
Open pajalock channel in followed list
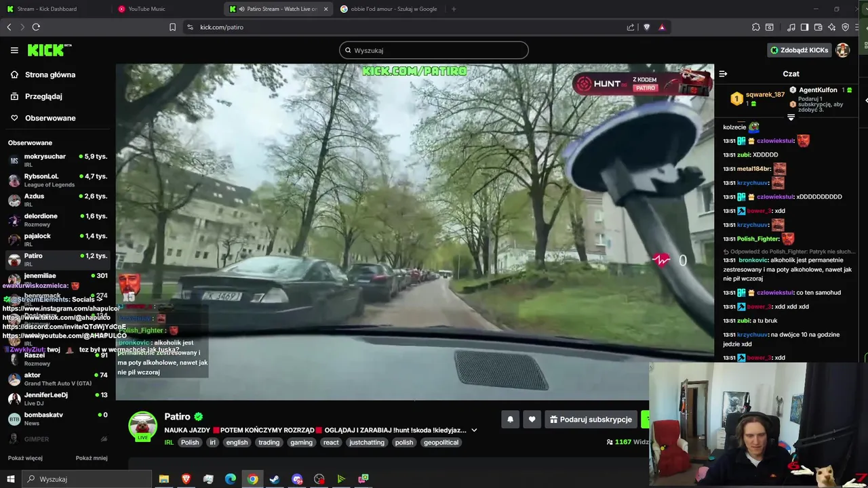[x=58, y=239]
